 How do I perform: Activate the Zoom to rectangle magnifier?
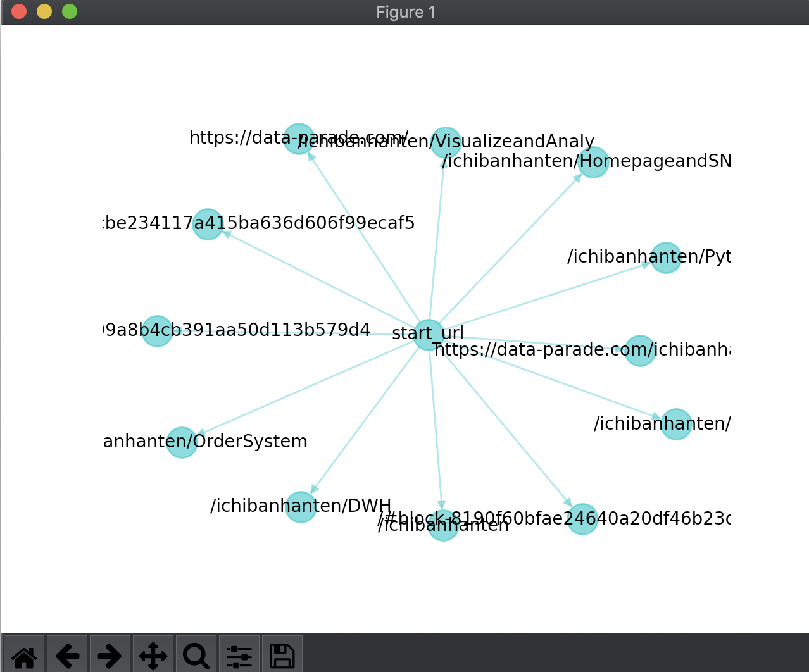coord(196,654)
